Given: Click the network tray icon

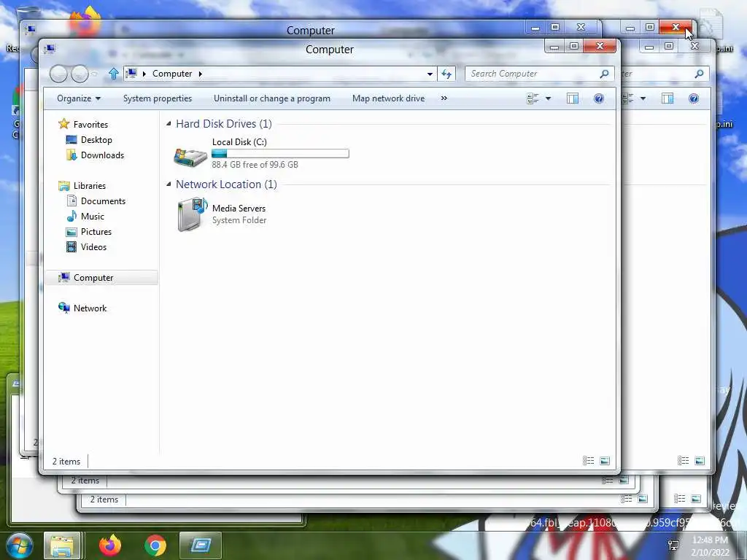Looking at the screenshot, I should point(673,545).
